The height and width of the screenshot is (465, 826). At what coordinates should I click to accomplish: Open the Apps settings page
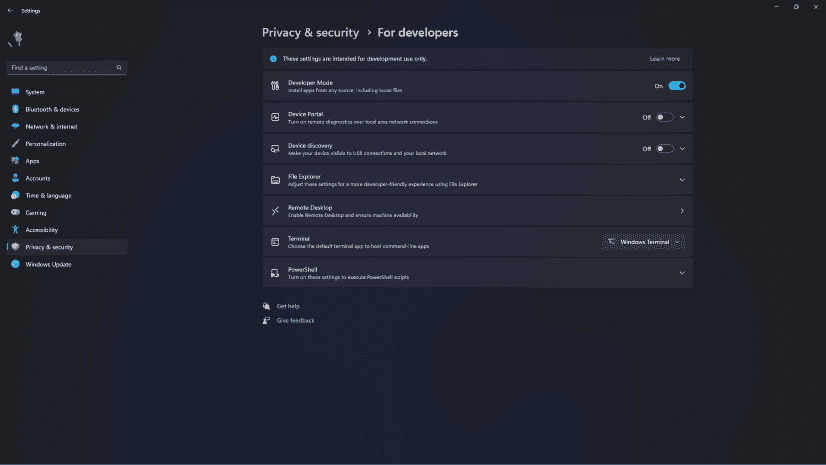coord(32,161)
